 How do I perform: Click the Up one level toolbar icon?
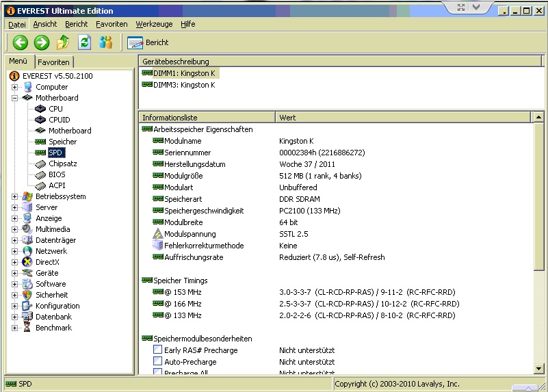coord(63,42)
